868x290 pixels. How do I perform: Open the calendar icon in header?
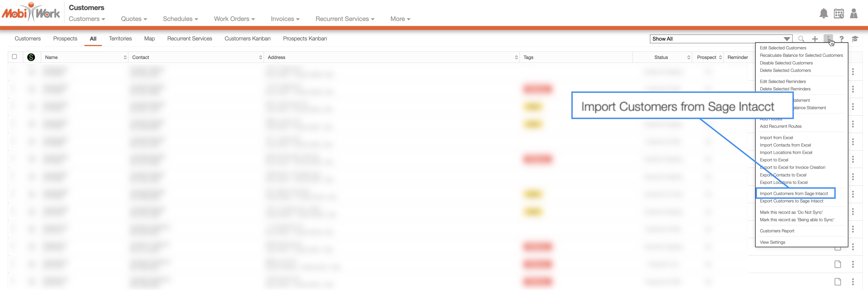coord(839,14)
